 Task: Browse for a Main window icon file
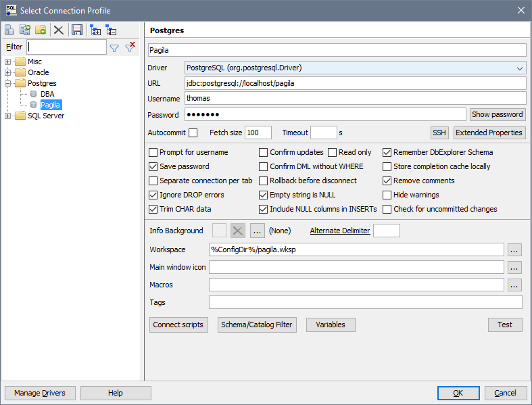[514, 267]
